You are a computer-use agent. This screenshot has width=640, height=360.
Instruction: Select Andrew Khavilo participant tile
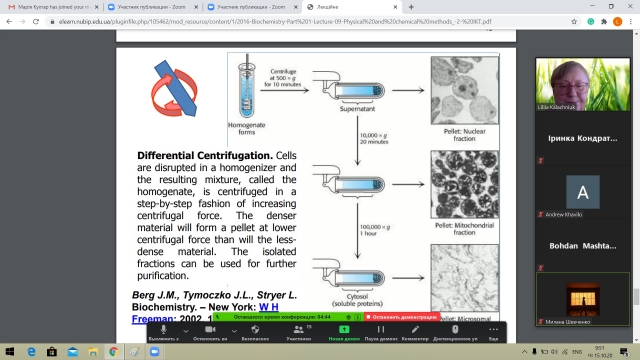tap(583, 192)
